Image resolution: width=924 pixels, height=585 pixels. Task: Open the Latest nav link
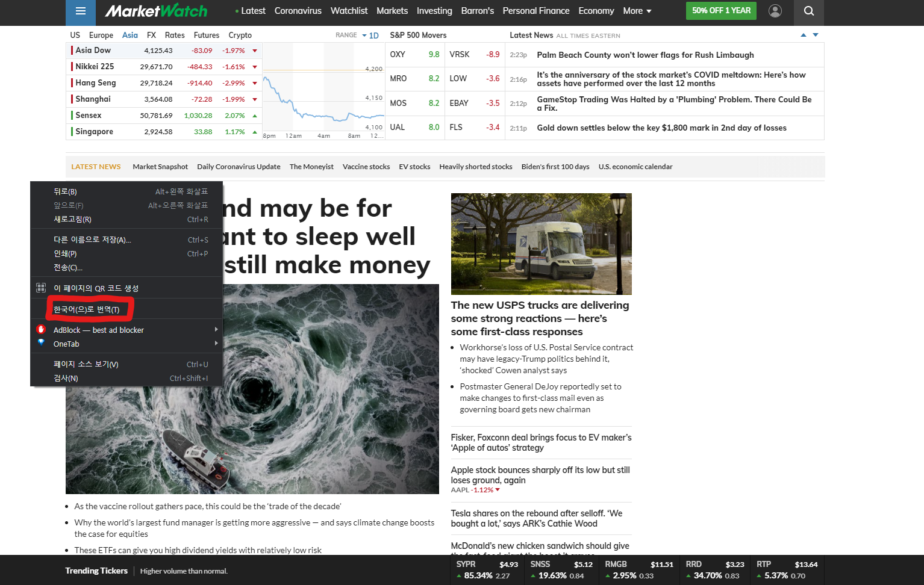pos(253,11)
